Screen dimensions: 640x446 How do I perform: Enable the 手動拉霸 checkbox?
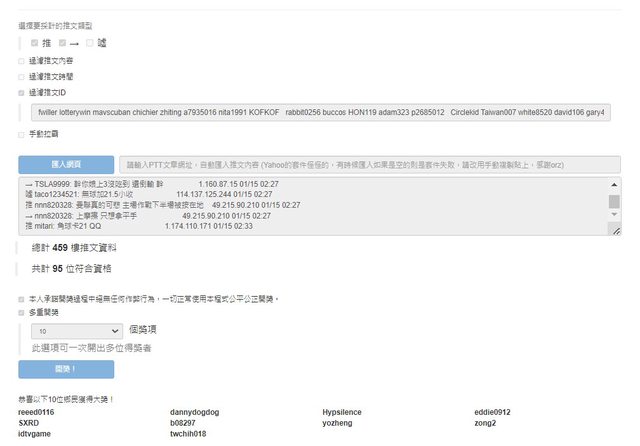pyautogui.click(x=23, y=134)
